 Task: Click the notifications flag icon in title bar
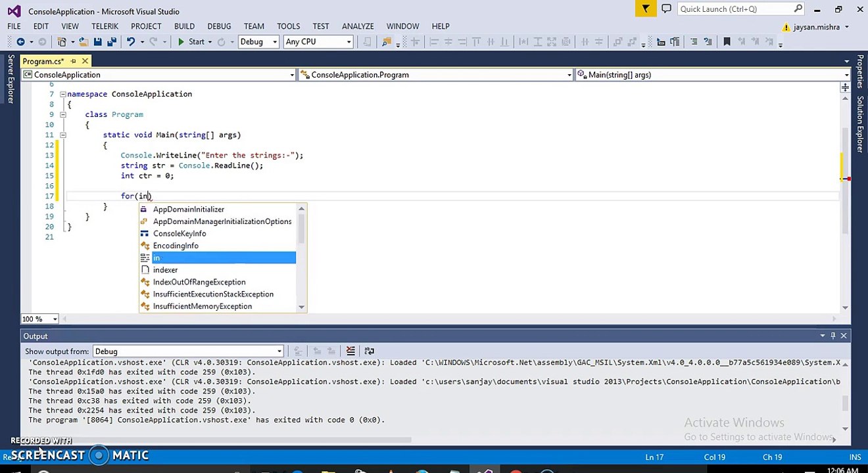[646, 9]
